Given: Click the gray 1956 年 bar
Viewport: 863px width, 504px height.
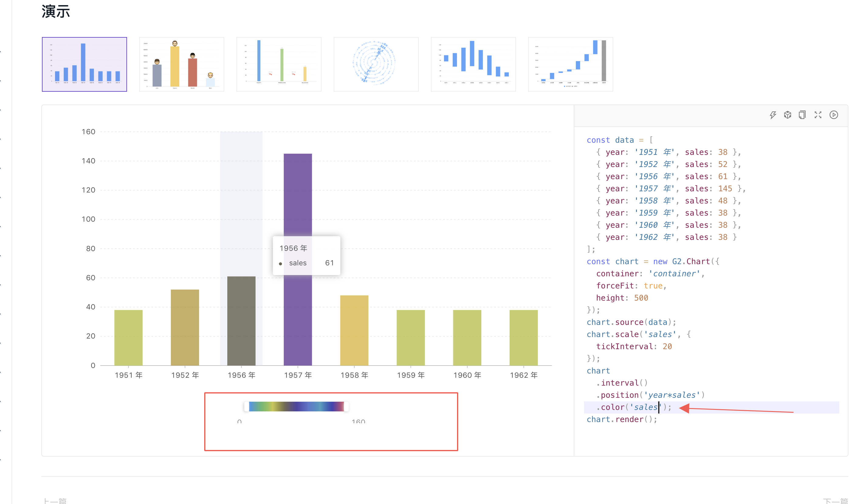Looking at the screenshot, I should tap(241, 322).
